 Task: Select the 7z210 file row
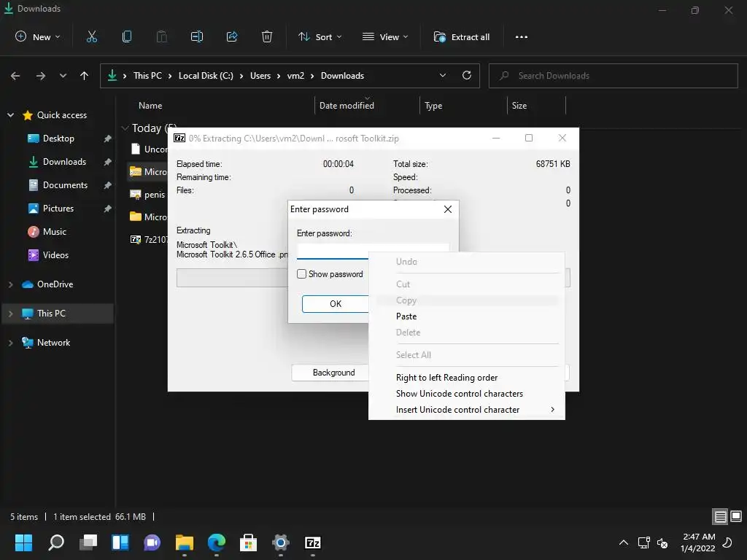[x=148, y=239]
